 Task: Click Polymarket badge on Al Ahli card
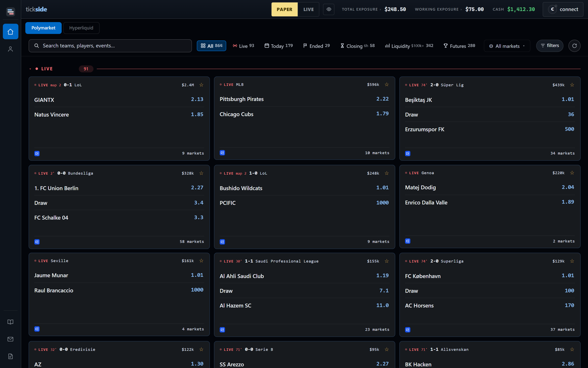click(x=222, y=330)
